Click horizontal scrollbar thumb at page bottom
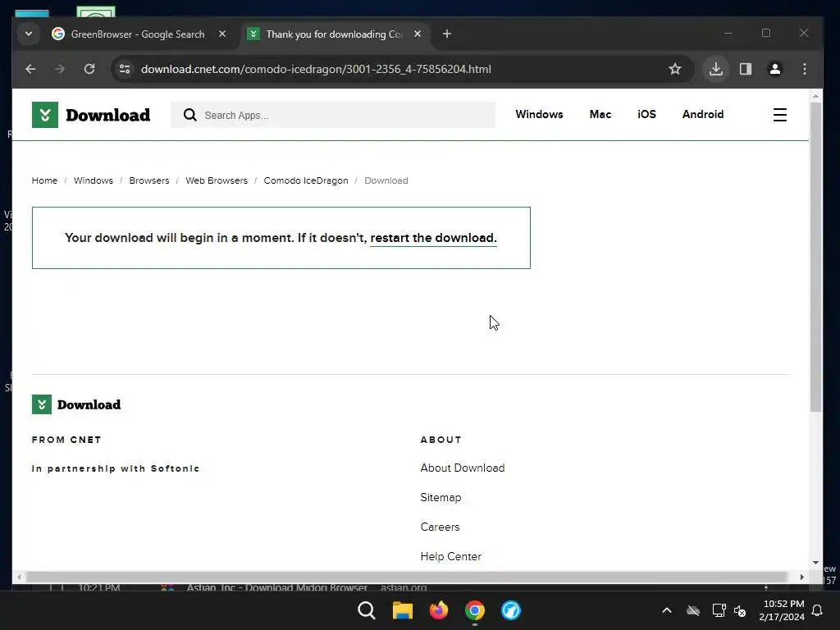Image resolution: width=840 pixels, height=630 pixels. click(407, 577)
